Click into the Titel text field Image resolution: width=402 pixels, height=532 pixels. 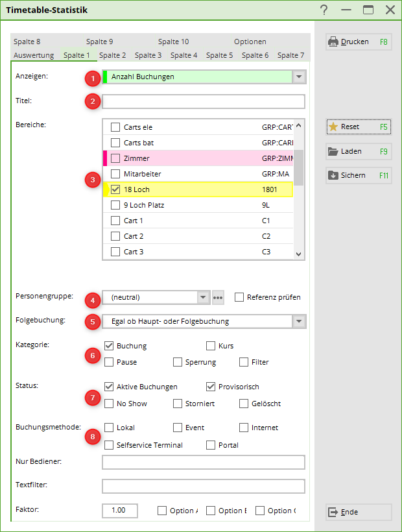[x=203, y=101]
